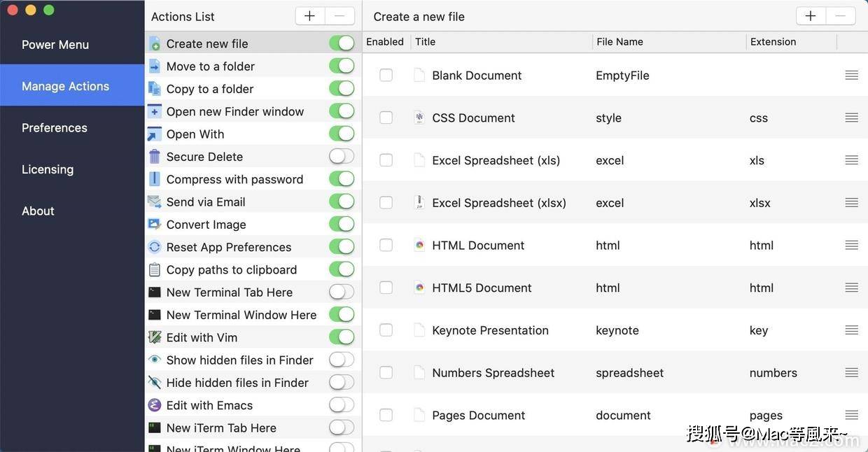Toggle off Move to a folder
The width and height of the screenshot is (868, 452).
click(x=342, y=66)
